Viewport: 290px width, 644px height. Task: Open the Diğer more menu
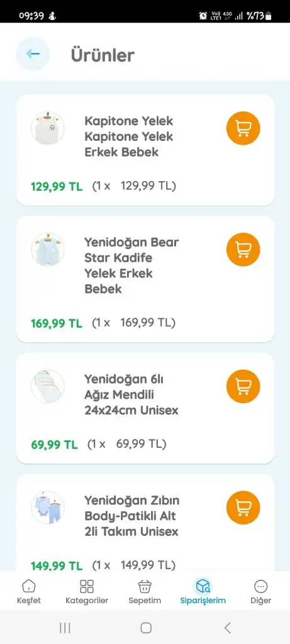pos(261,591)
